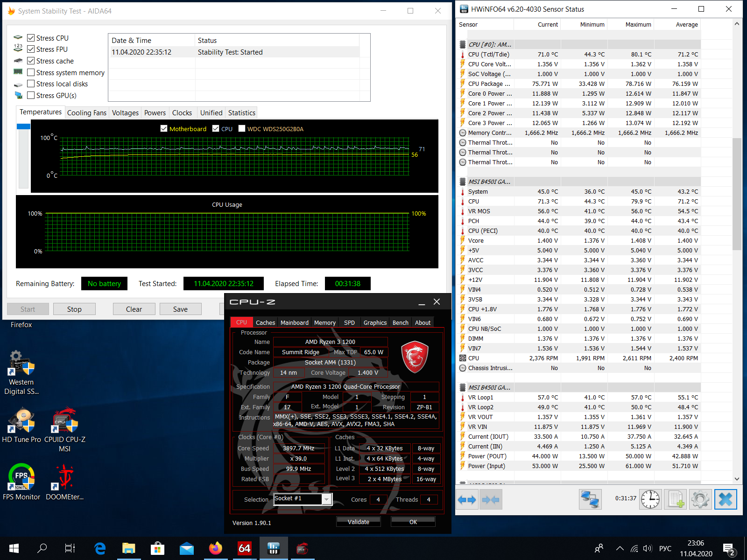
Task: Start HWiNFO64 sensor logging to file
Action: [x=676, y=500]
